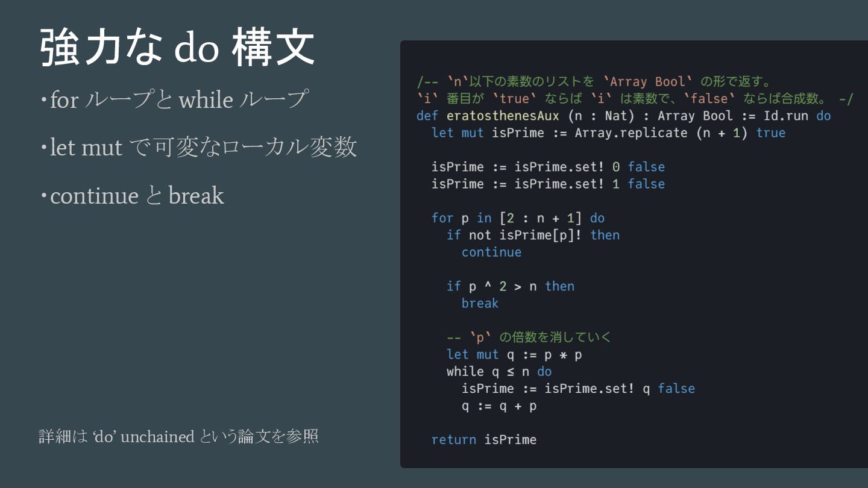The height and width of the screenshot is (488, 868).
Task: Click the 'return isPrime' statement
Action: pyautogui.click(x=483, y=440)
